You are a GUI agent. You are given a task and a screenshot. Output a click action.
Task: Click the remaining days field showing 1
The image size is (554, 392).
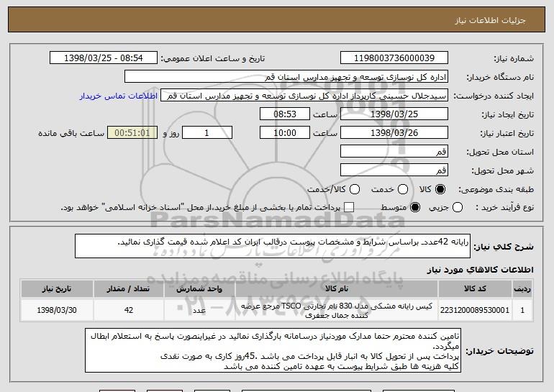pyautogui.click(x=207, y=133)
